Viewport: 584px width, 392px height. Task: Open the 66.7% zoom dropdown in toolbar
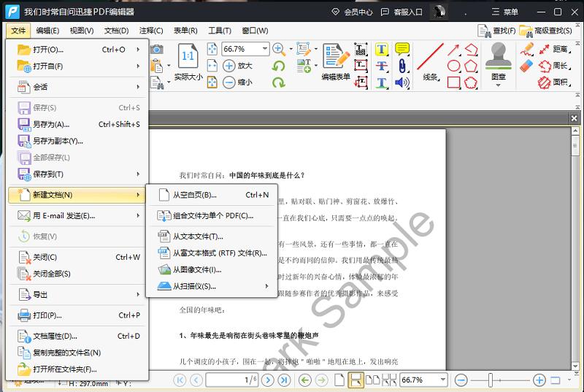point(264,49)
